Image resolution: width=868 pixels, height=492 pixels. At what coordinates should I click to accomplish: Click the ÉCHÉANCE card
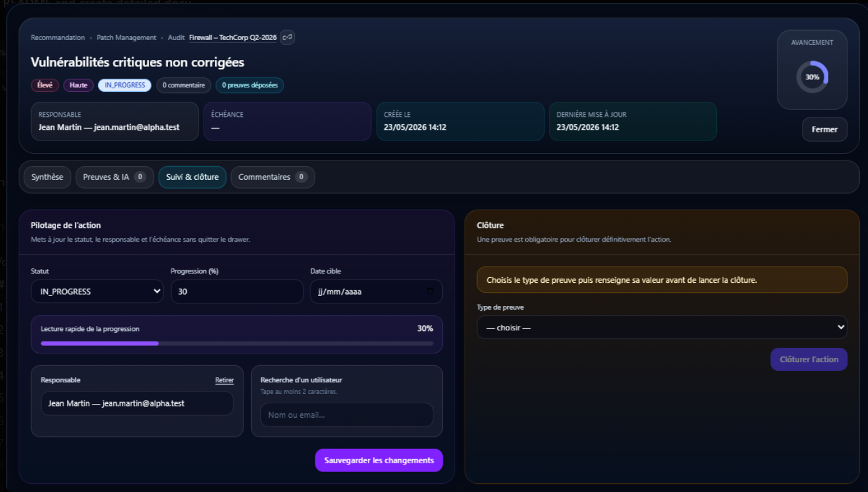pyautogui.click(x=287, y=121)
